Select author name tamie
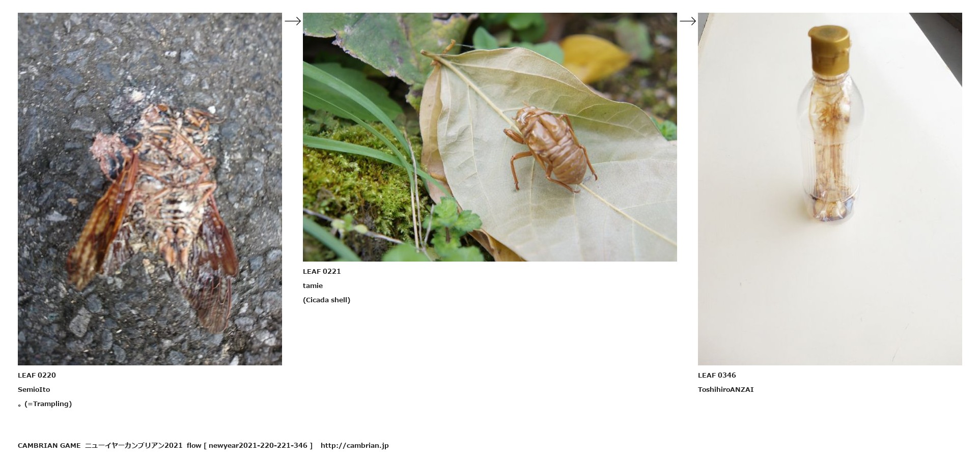The width and height of the screenshot is (980, 458). click(313, 285)
